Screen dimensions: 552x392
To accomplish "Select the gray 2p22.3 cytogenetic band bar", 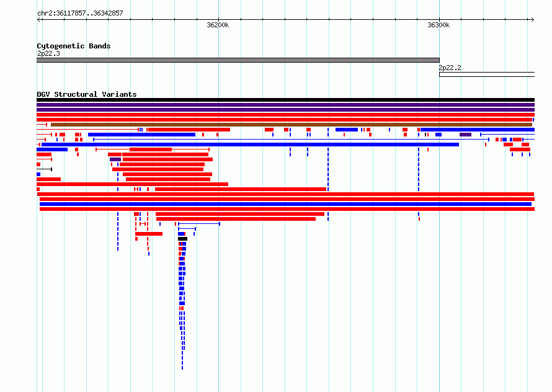I will tap(238, 60).
